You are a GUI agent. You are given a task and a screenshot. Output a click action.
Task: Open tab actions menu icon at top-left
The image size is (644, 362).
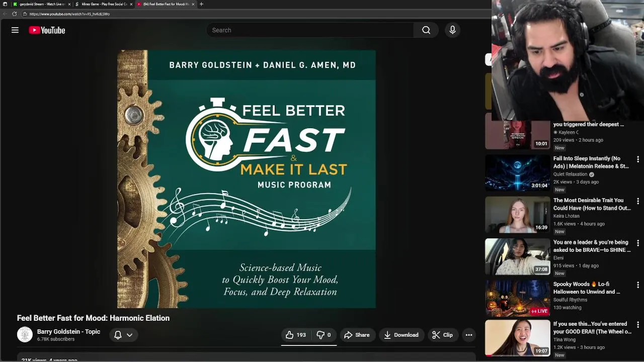(x=5, y=4)
